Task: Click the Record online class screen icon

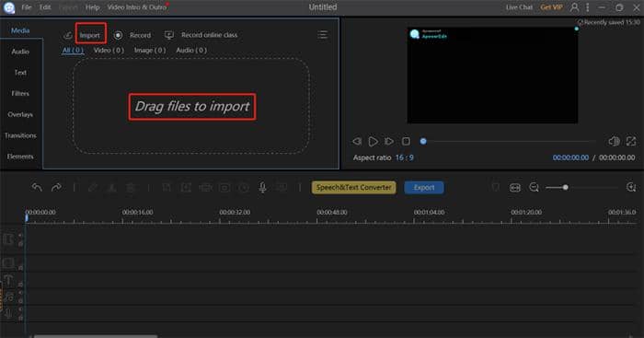Action: (168, 35)
